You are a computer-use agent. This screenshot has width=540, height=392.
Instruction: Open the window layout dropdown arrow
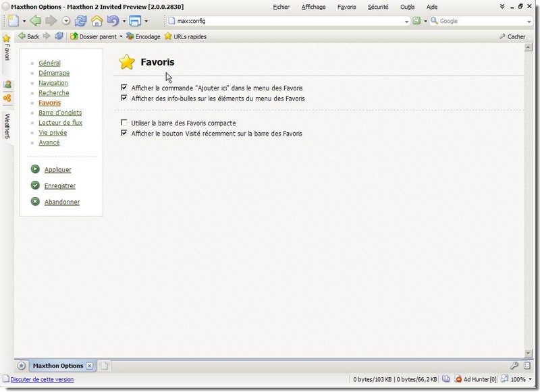click(x=146, y=22)
